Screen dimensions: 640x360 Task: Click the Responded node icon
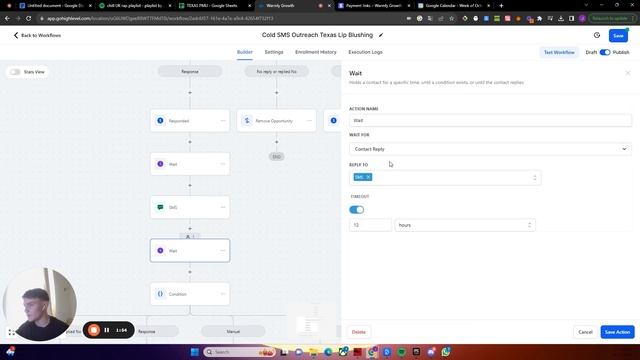pos(160,121)
